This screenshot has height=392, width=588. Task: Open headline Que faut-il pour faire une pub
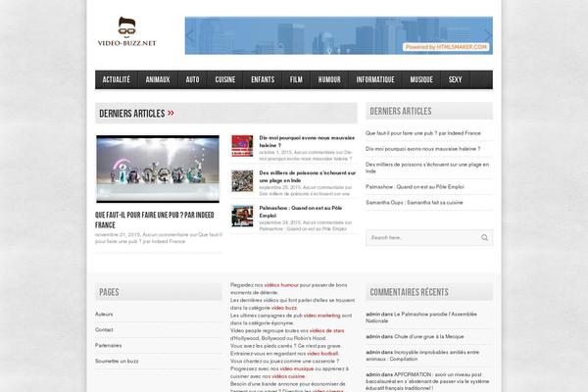(155, 220)
